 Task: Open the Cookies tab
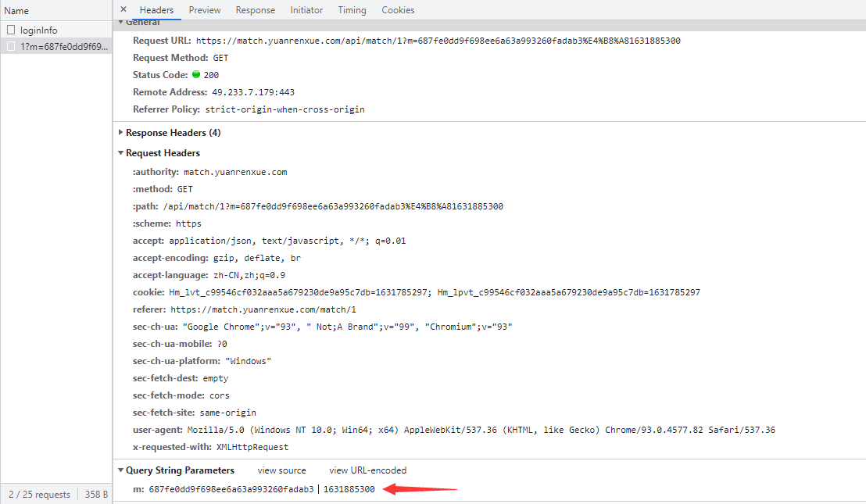(x=398, y=10)
